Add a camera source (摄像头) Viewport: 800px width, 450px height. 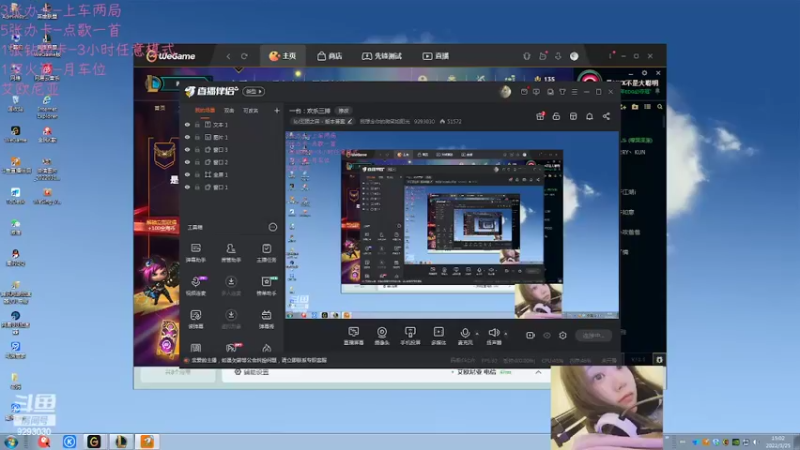[x=382, y=336]
